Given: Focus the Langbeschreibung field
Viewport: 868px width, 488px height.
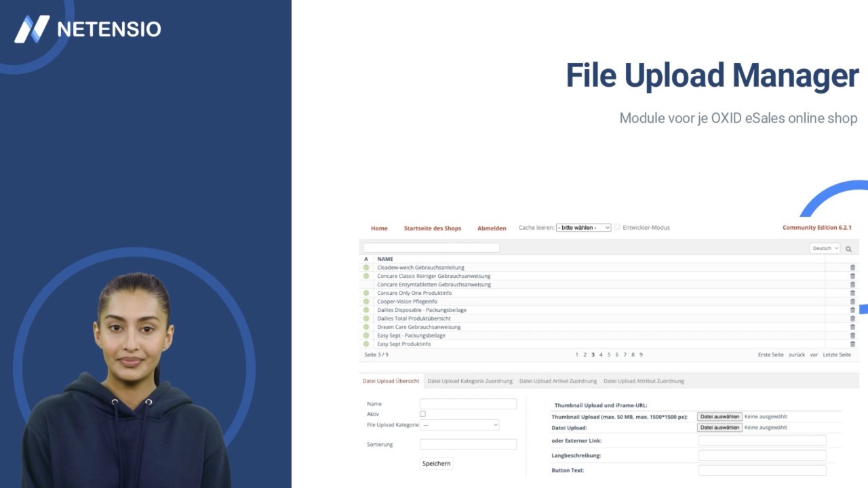Looking at the screenshot, I should (x=762, y=455).
